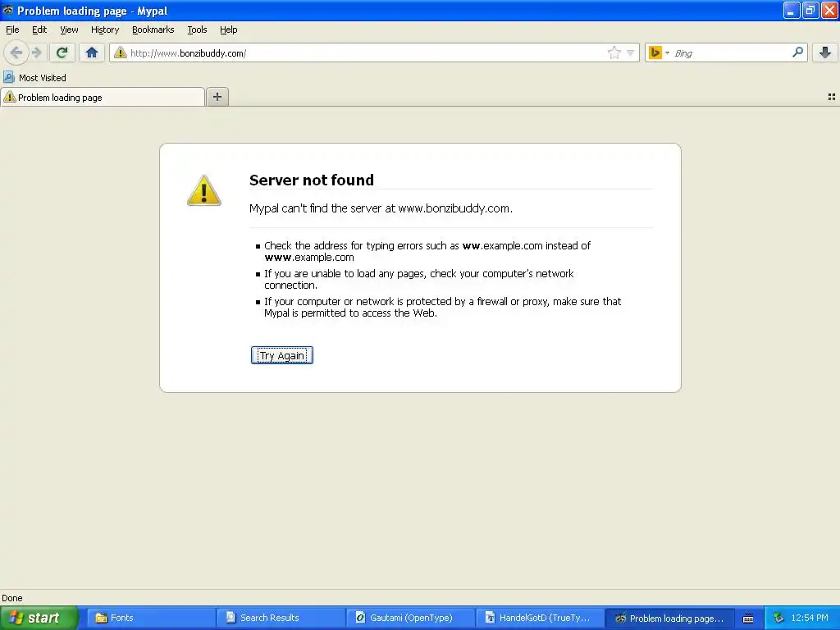Open the Bing search engine selector

click(x=659, y=52)
